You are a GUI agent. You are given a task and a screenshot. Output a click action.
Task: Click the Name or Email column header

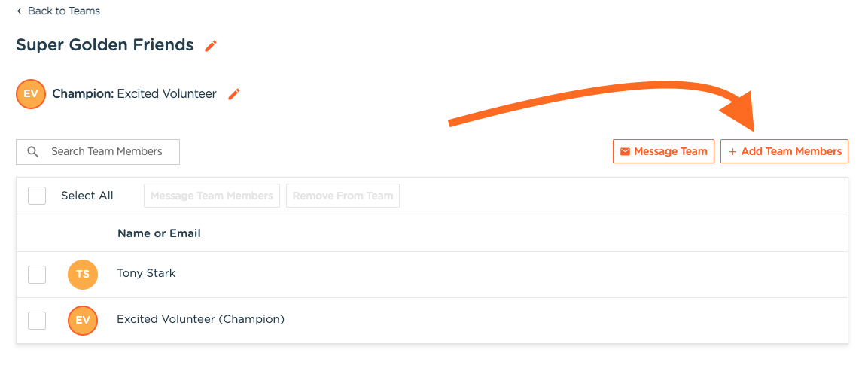[x=159, y=233]
